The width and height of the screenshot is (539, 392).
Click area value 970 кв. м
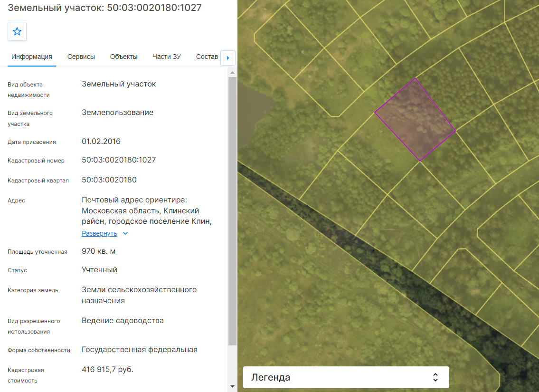[x=99, y=251]
